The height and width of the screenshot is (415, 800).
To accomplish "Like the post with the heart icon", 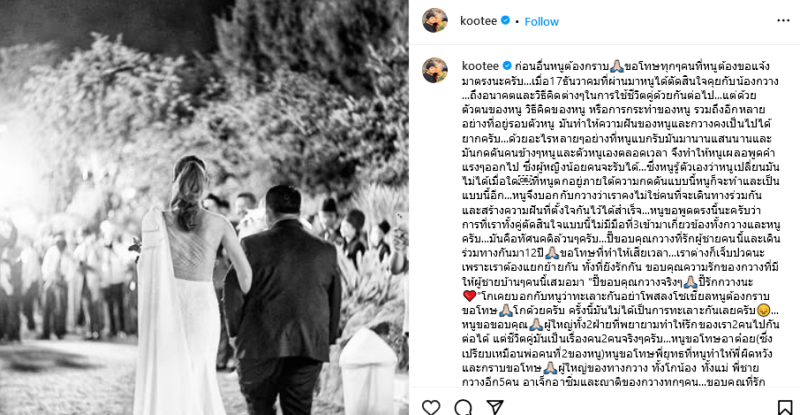I will [x=431, y=407].
